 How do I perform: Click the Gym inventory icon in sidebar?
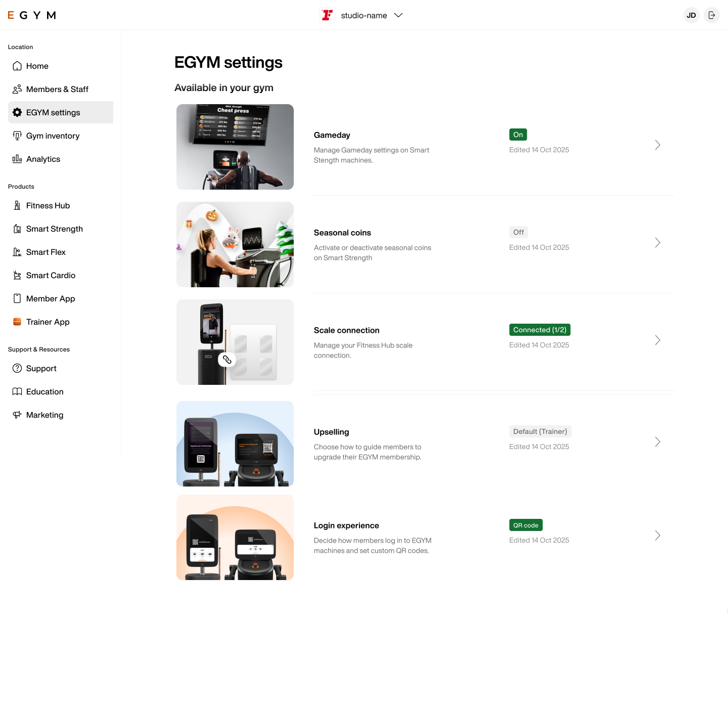click(x=17, y=136)
